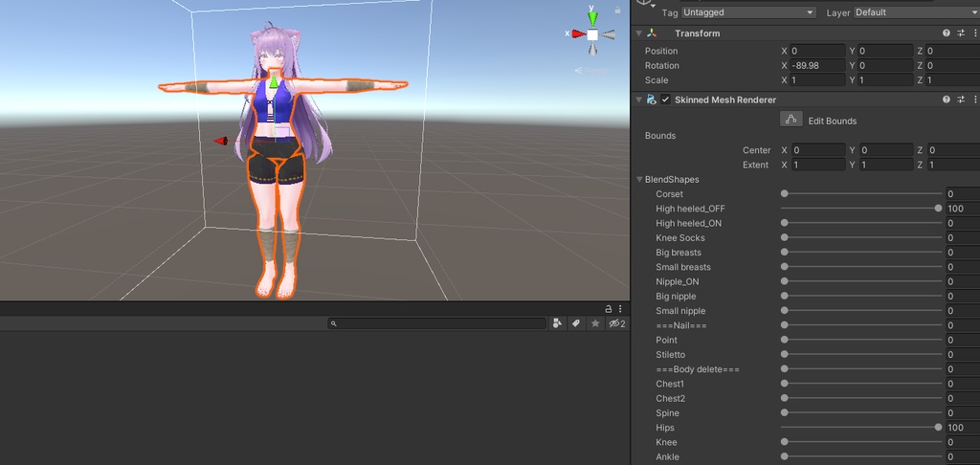
Task: Open Transform component help reference icon
Action: [947, 33]
